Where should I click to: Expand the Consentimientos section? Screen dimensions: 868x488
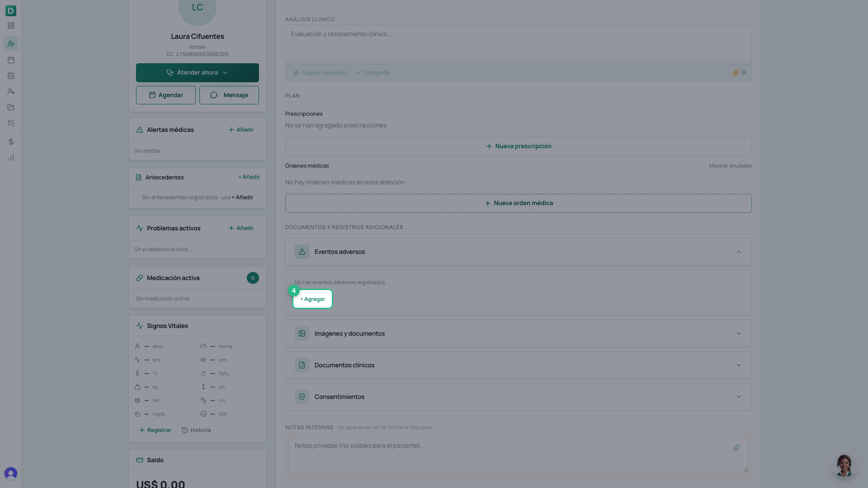tap(519, 397)
